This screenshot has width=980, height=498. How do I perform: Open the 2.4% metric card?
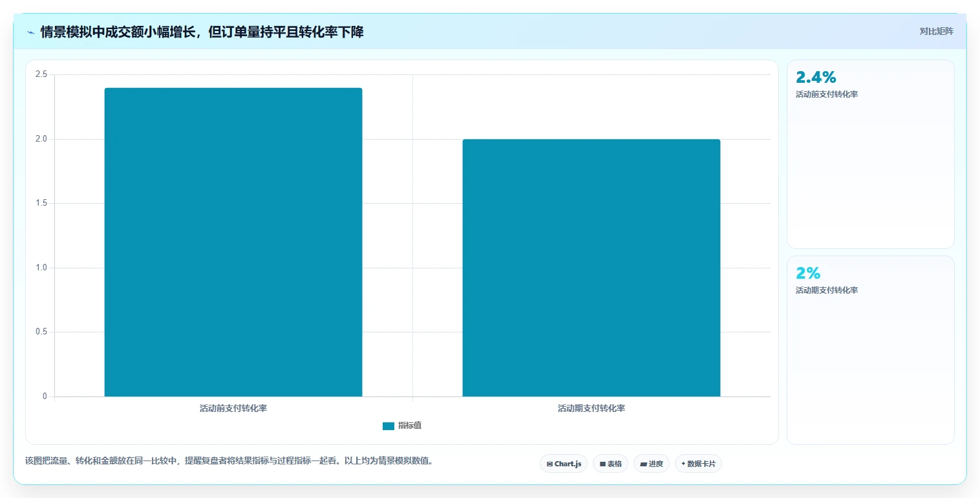pyautogui.click(x=870, y=154)
